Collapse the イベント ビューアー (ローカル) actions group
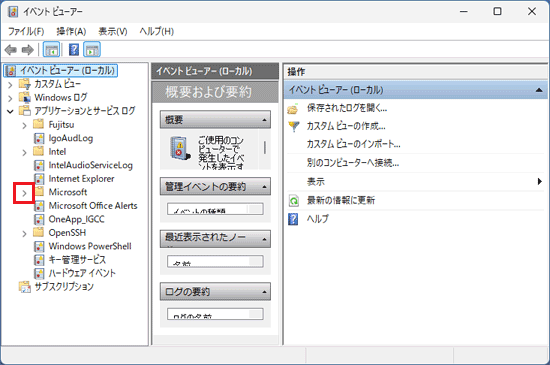 539,90
